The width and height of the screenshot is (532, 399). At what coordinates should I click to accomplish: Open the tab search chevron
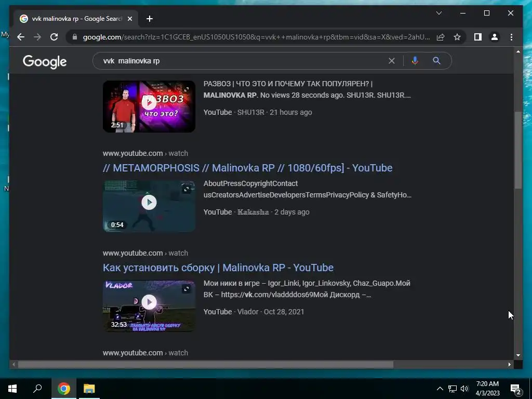tap(438, 13)
